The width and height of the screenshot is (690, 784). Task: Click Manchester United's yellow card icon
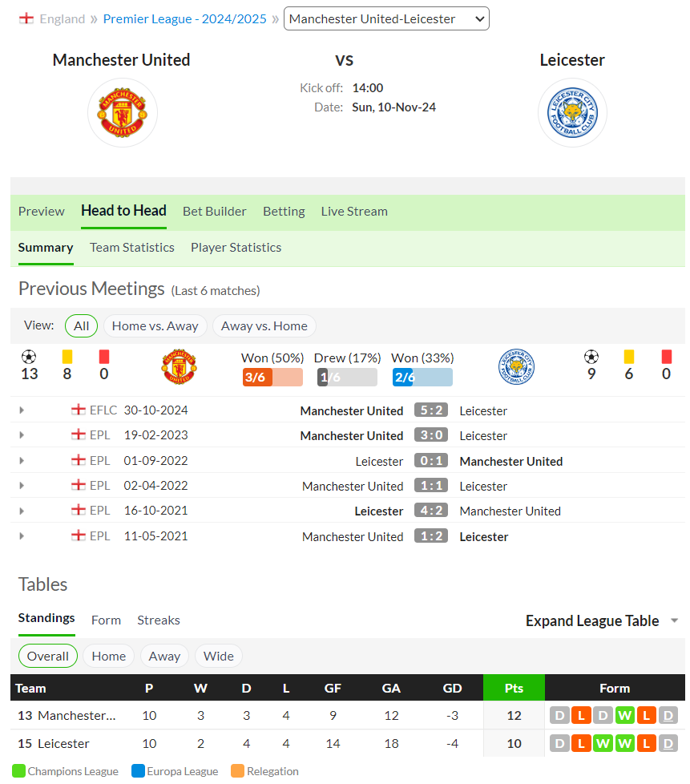pos(67,357)
